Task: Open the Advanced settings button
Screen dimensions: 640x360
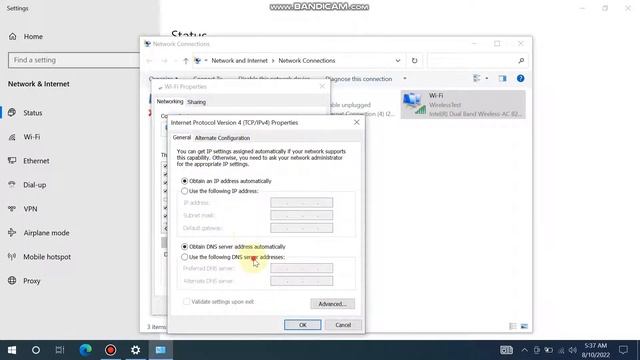Action: pyautogui.click(x=332, y=304)
